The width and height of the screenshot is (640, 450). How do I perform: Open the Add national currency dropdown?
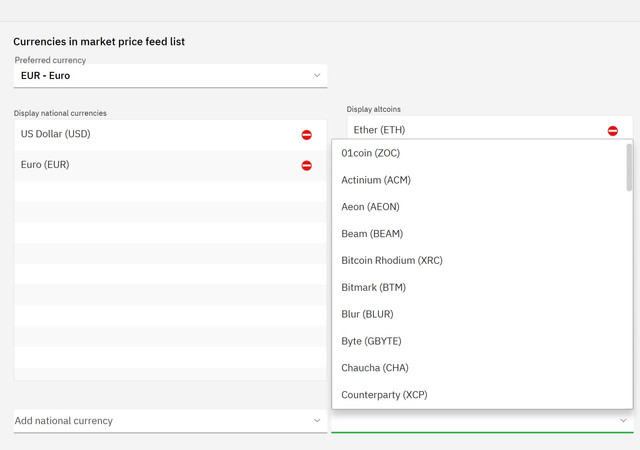170,421
